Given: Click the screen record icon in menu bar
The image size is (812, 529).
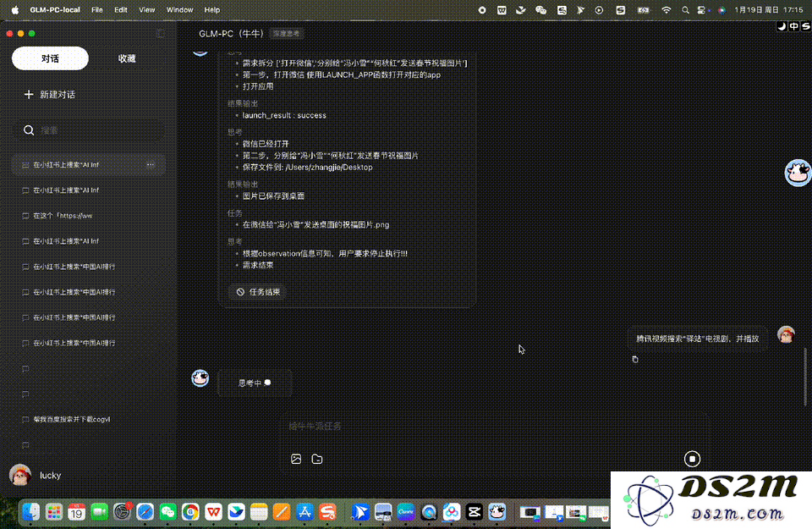Looking at the screenshot, I should coord(481,10).
